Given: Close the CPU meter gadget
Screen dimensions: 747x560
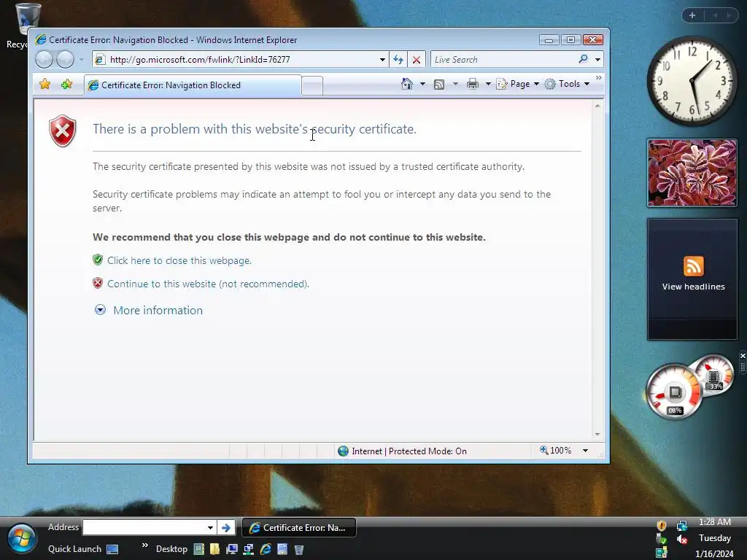Looking at the screenshot, I should click(x=742, y=356).
